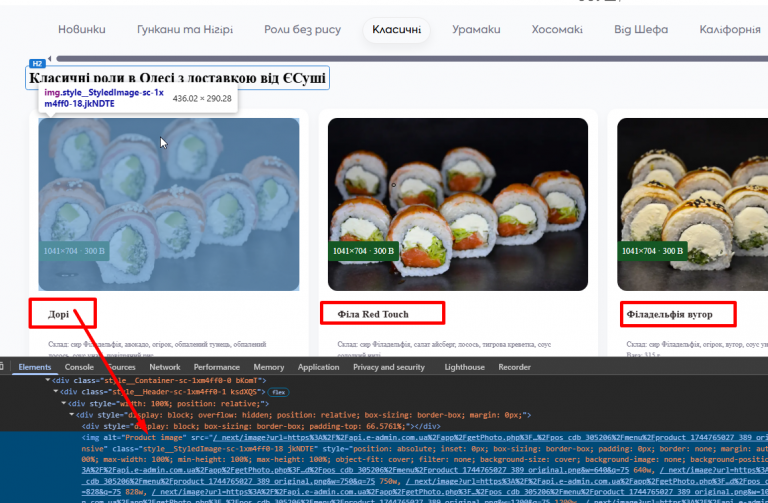The width and height of the screenshot is (768, 503).
Task: Select the Філа Red Touch ingredients text
Action: coord(444,349)
